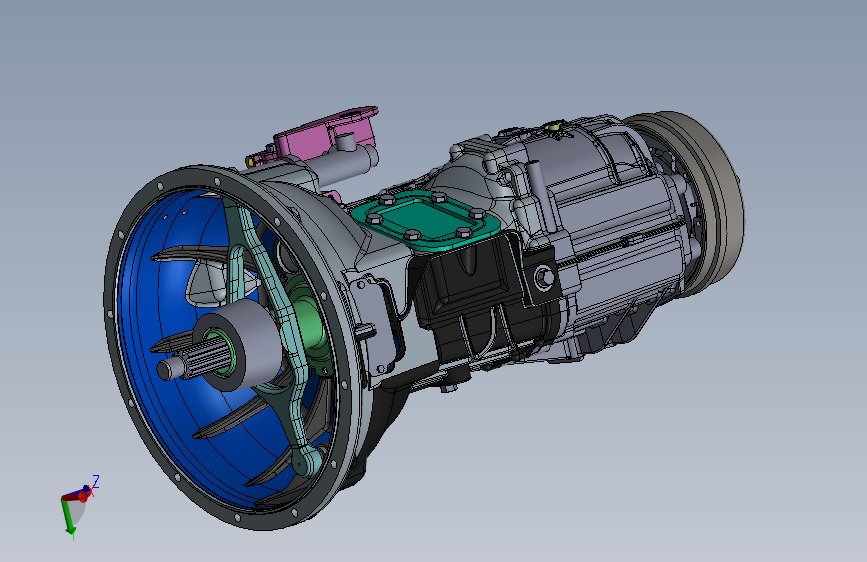Select the gray side cover plate on housing
Image resolution: width=867 pixels, height=562 pixels.
[376, 324]
